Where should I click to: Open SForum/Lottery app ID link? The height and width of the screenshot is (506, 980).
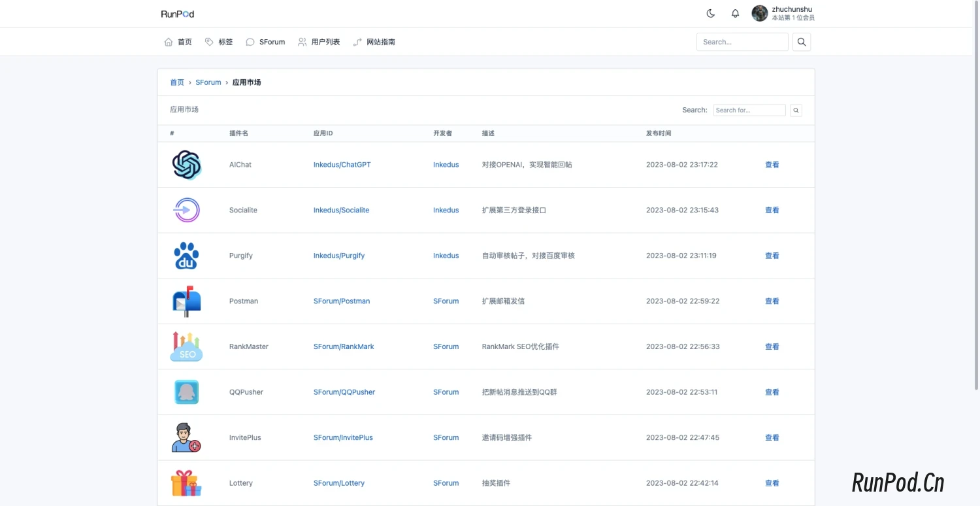click(339, 483)
